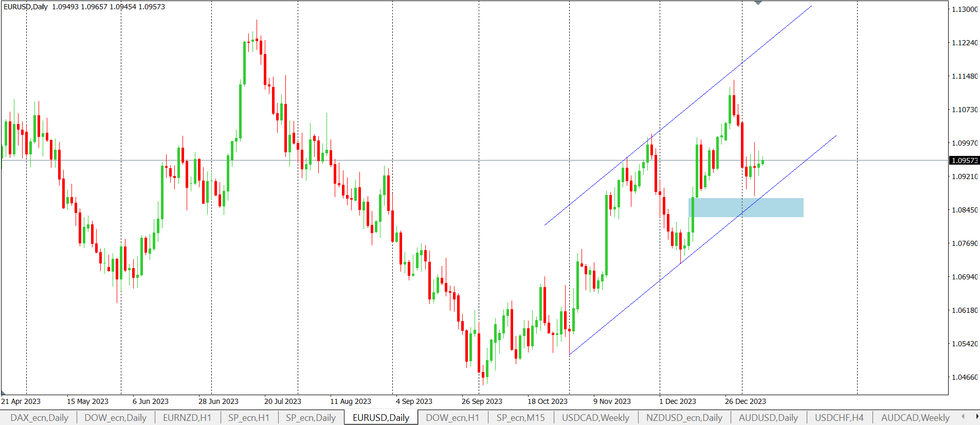This screenshot has width=980, height=425.
Task: Switch to the SP_ecn,H1 tab
Action: coord(249,418)
